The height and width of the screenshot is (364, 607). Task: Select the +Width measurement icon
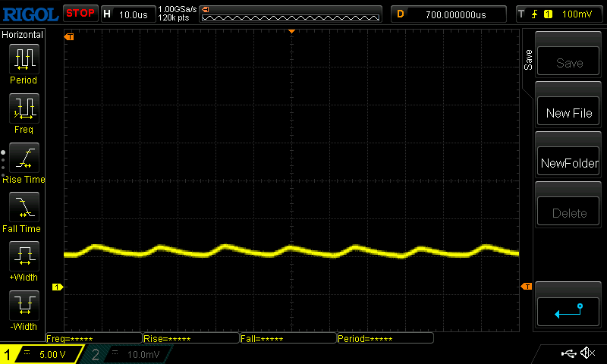pyautogui.click(x=24, y=256)
